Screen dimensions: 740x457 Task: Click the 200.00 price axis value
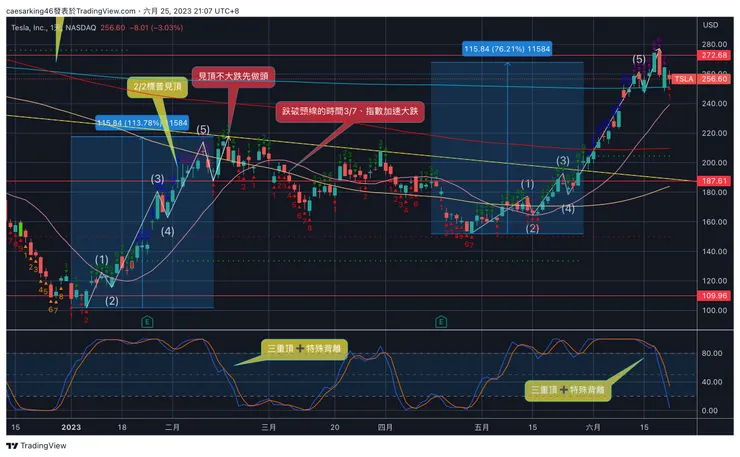714,162
